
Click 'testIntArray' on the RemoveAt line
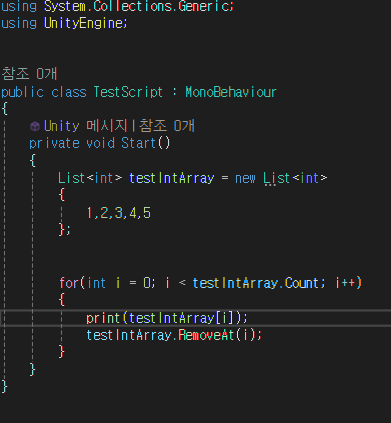coord(129,335)
